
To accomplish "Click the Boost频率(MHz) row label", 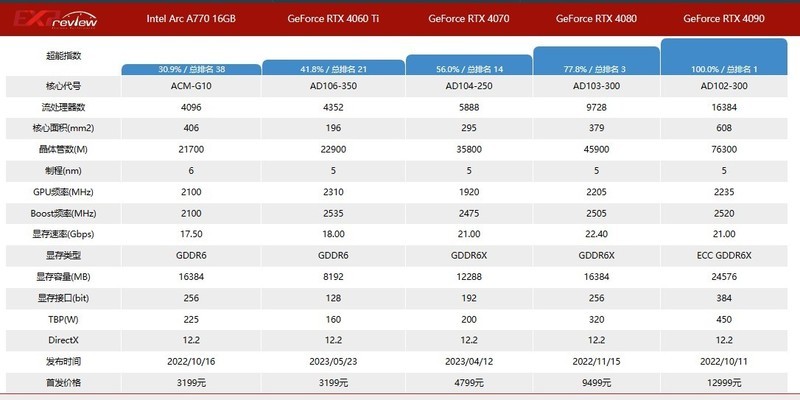I will pyautogui.click(x=63, y=213).
